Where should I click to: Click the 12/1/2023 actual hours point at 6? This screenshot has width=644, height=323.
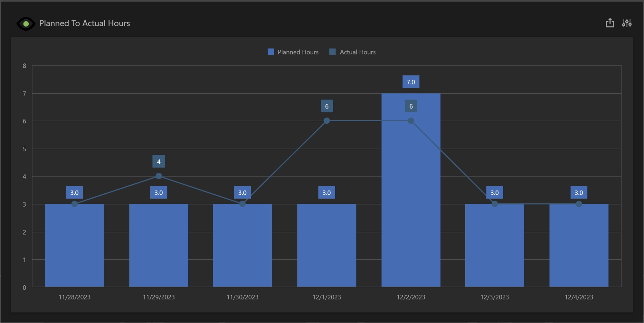[327, 121]
